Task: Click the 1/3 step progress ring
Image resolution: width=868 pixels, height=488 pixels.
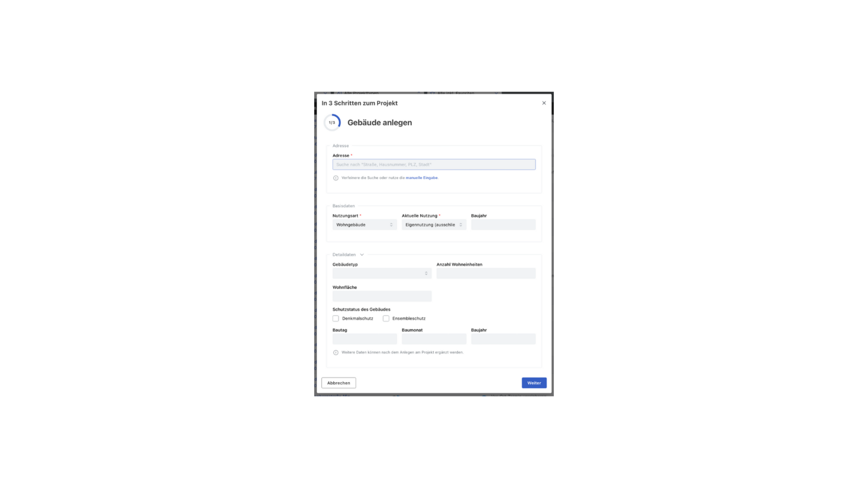Action: pos(332,123)
